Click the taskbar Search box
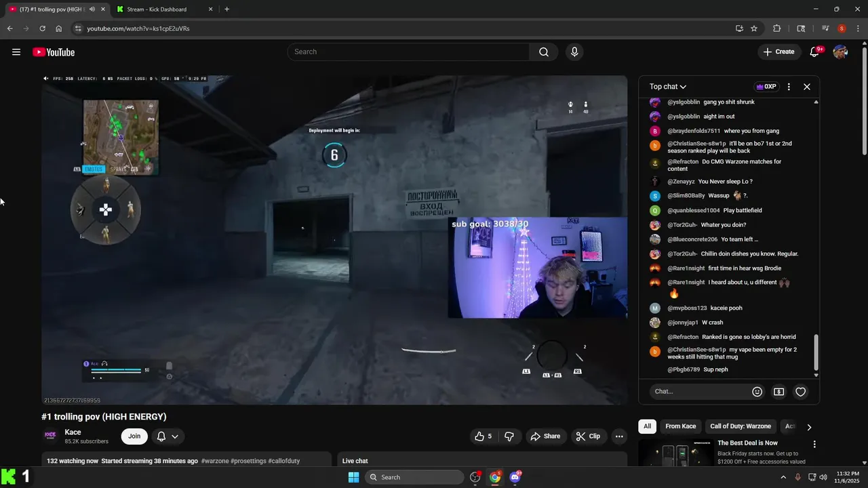The width and height of the screenshot is (868, 488). point(414,477)
